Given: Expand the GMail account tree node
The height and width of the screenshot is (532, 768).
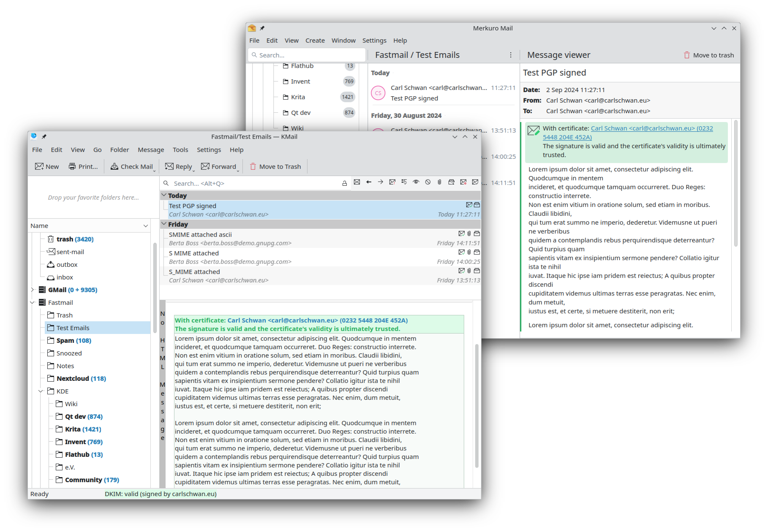Looking at the screenshot, I should click(33, 290).
